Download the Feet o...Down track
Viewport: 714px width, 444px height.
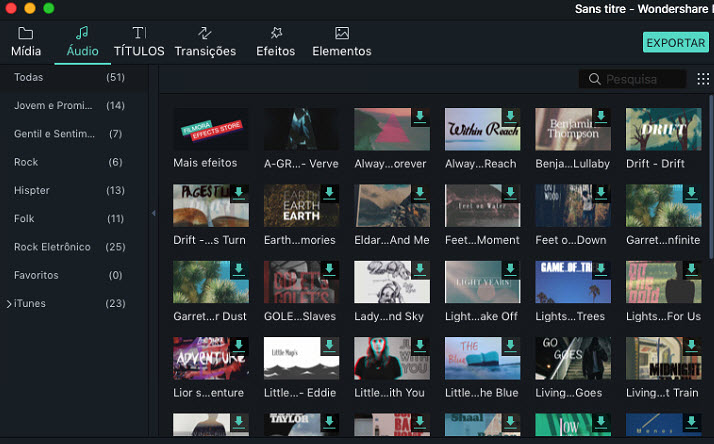[601, 193]
